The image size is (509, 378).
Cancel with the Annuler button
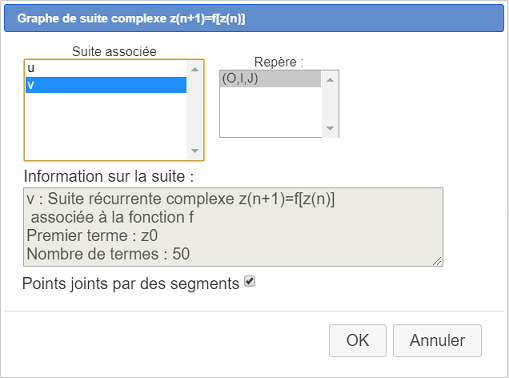coord(437,340)
